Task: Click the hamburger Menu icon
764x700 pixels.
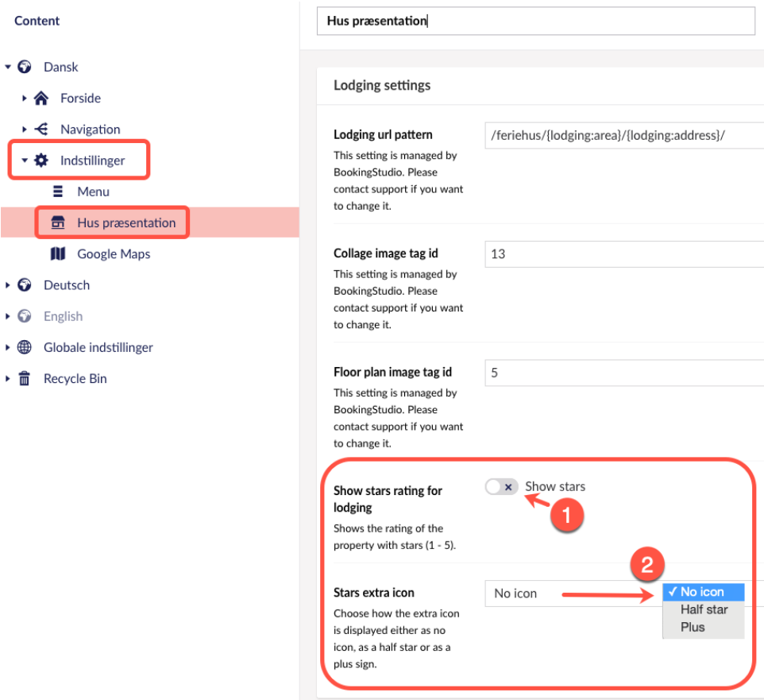Action: tap(58, 191)
